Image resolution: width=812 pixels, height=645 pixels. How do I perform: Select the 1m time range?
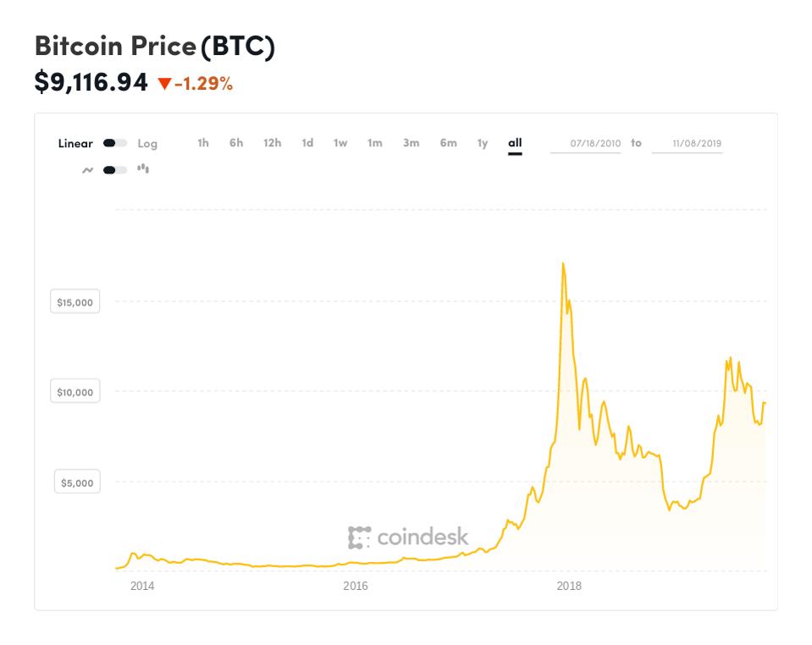[x=374, y=143]
